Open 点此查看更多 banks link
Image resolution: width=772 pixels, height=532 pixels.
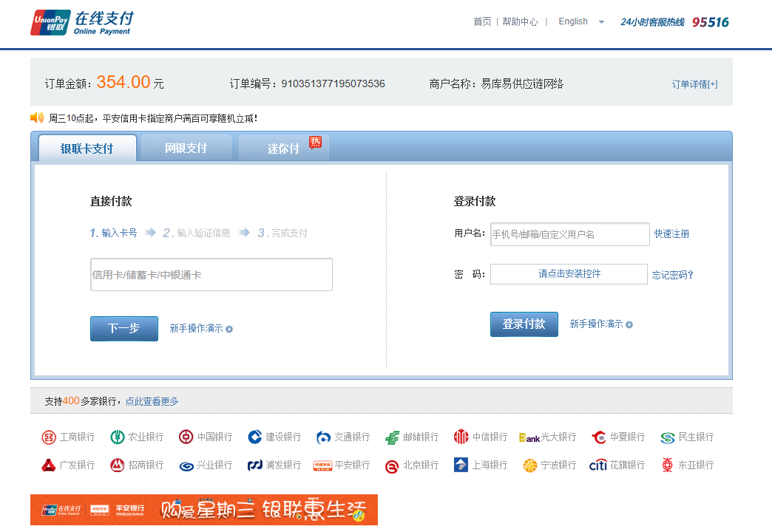click(x=152, y=401)
